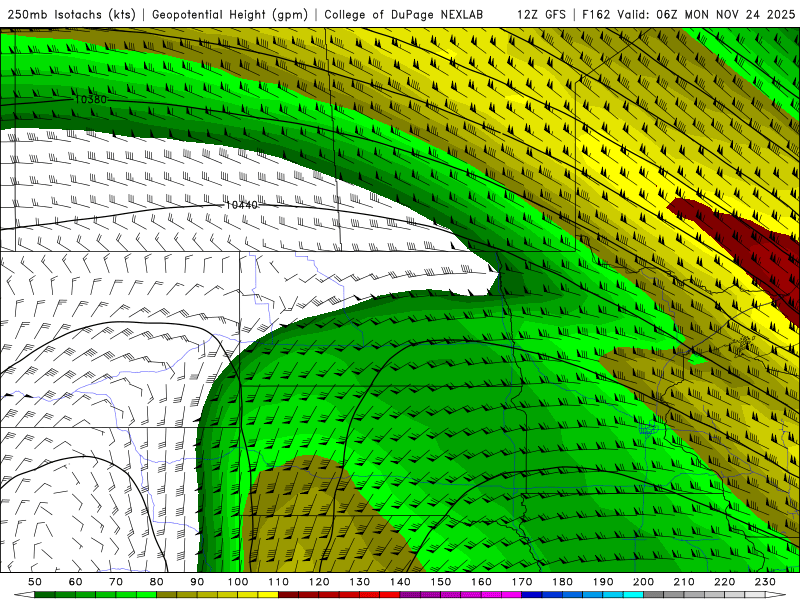Click the darkest green swatch at the color bar start

pyautogui.click(x=45, y=595)
